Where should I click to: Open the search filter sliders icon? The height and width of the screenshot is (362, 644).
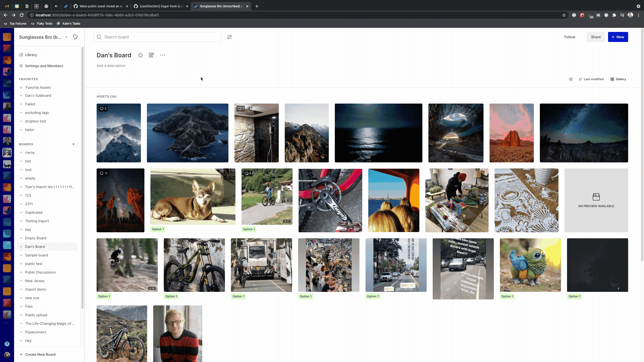[229, 37]
